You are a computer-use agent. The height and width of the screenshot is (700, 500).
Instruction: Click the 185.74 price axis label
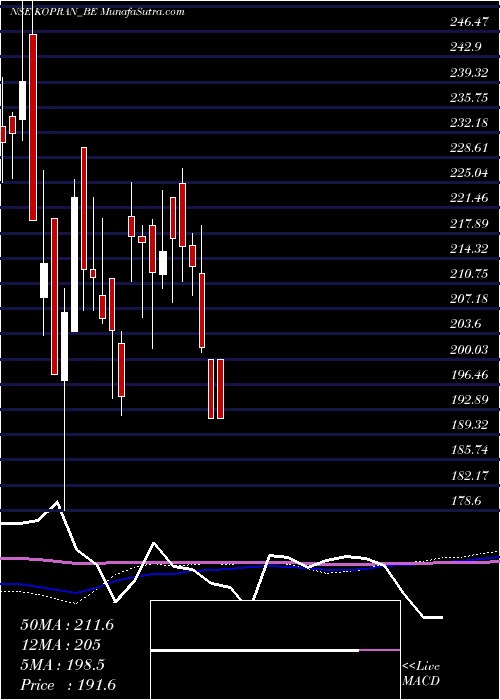(469, 450)
